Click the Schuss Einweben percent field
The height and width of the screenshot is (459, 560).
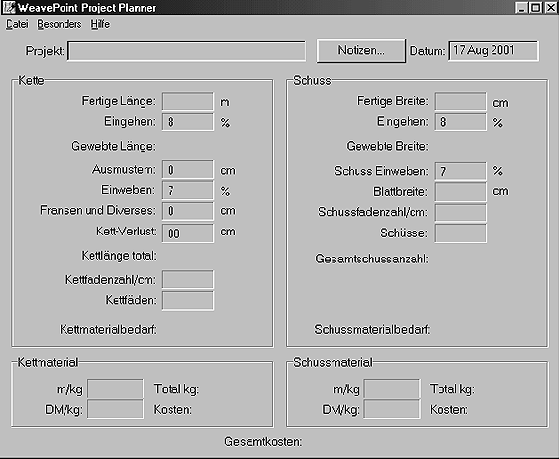coord(461,171)
